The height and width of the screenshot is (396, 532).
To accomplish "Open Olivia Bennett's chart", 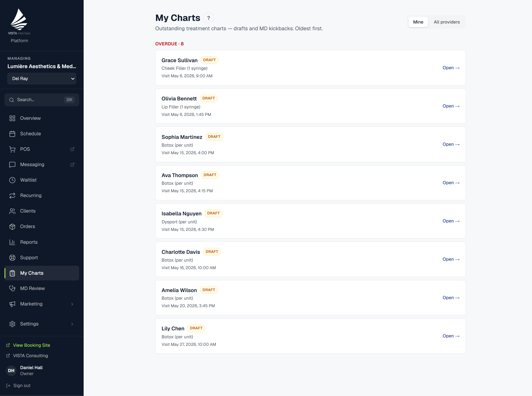I will pyautogui.click(x=451, y=106).
